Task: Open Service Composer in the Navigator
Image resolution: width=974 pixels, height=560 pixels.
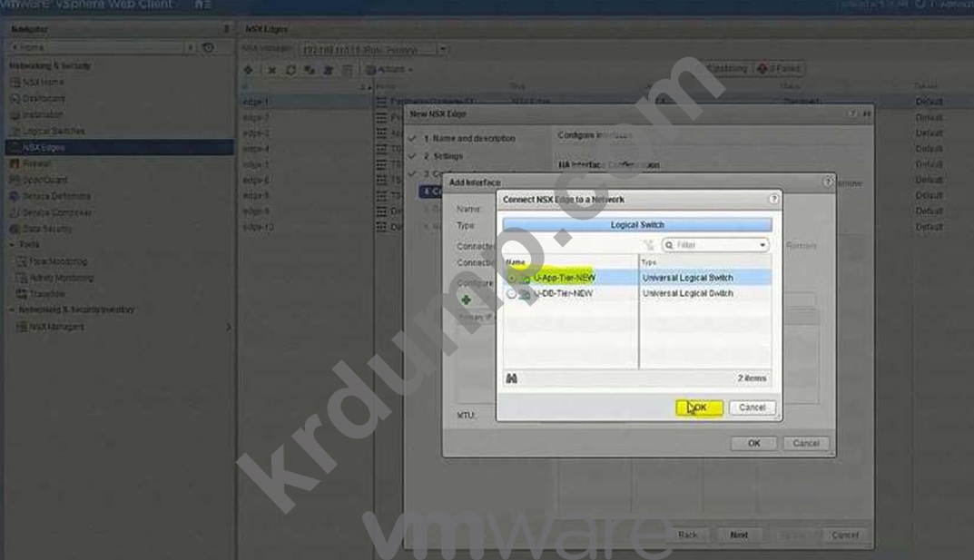Action: click(x=57, y=212)
